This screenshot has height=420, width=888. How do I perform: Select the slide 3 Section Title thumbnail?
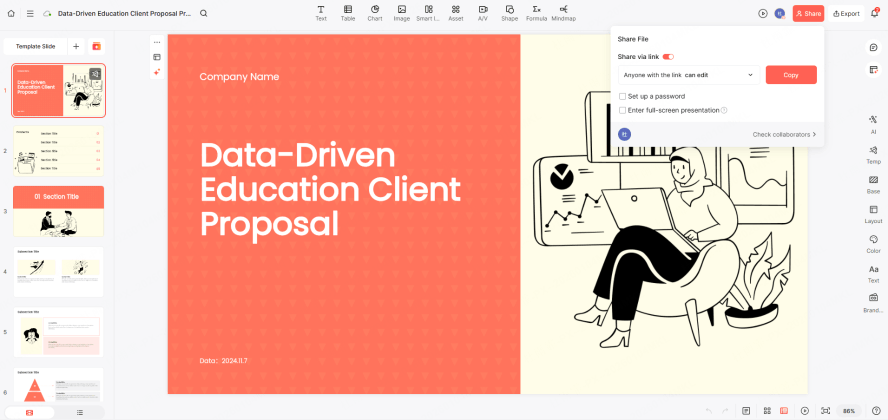click(58, 211)
